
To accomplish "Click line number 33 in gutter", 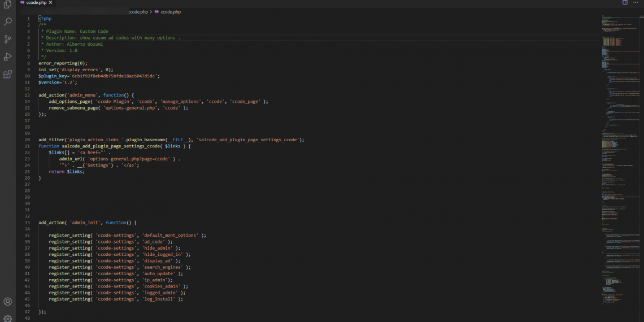I will [27, 223].
